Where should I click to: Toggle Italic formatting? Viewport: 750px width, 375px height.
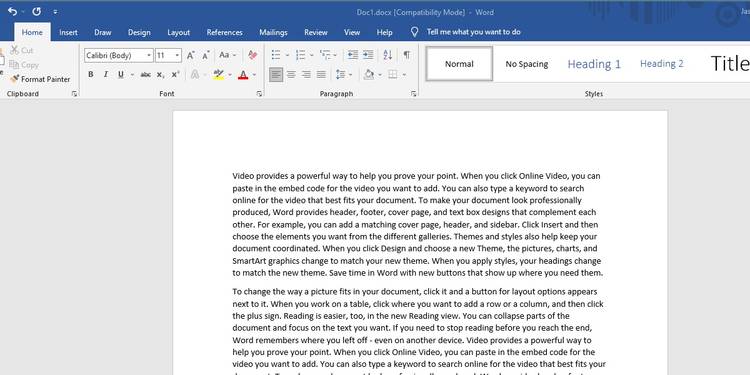click(x=106, y=75)
